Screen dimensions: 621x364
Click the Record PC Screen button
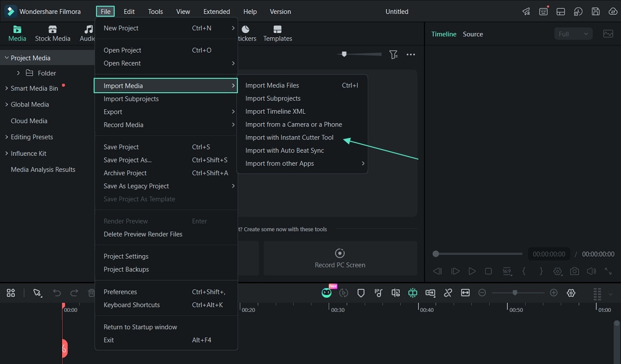340,258
